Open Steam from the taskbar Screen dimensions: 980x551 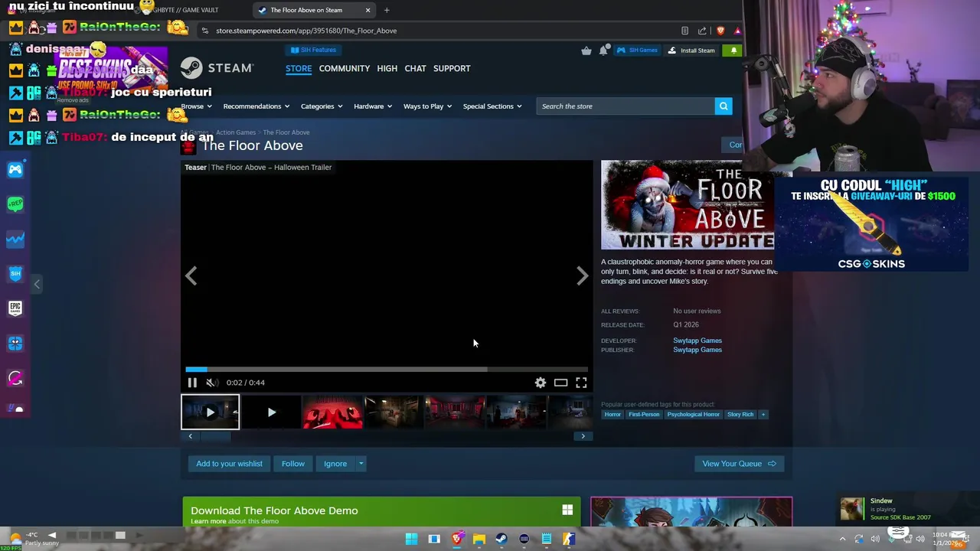(501, 539)
